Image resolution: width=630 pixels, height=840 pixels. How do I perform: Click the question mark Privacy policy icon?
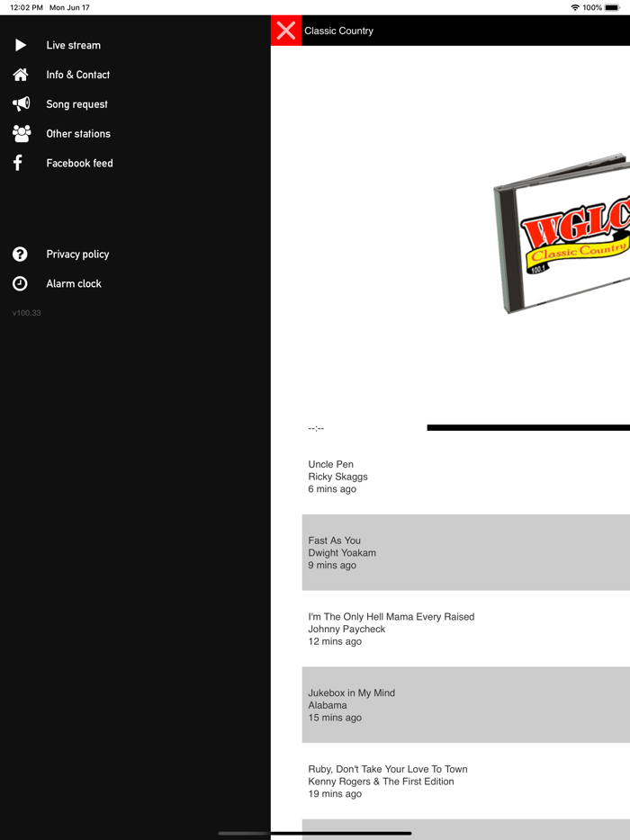(x=20, y=254)
